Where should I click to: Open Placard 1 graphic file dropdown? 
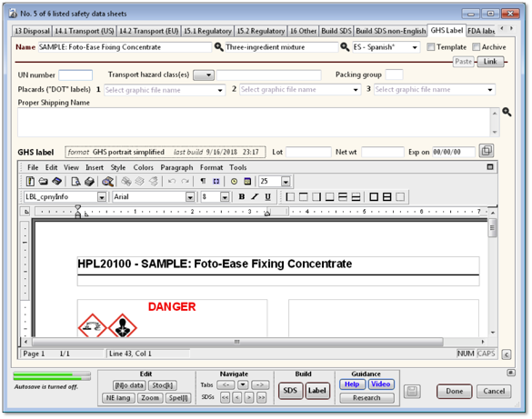point(220,90)
